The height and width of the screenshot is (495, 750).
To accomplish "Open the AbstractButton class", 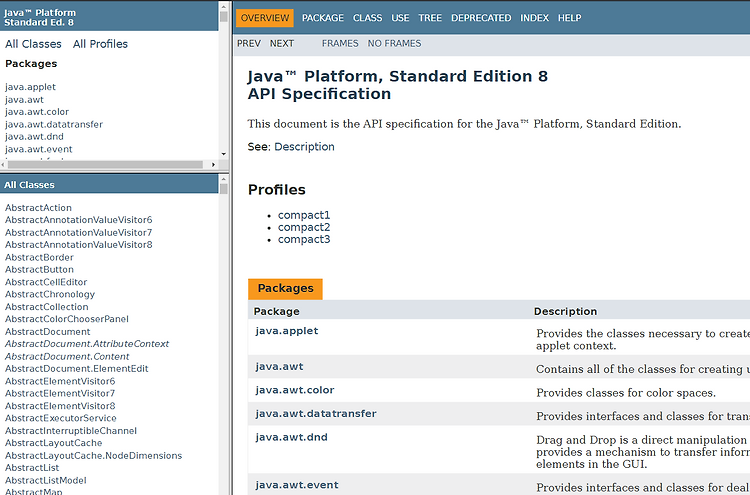I will tap(39, 270).
